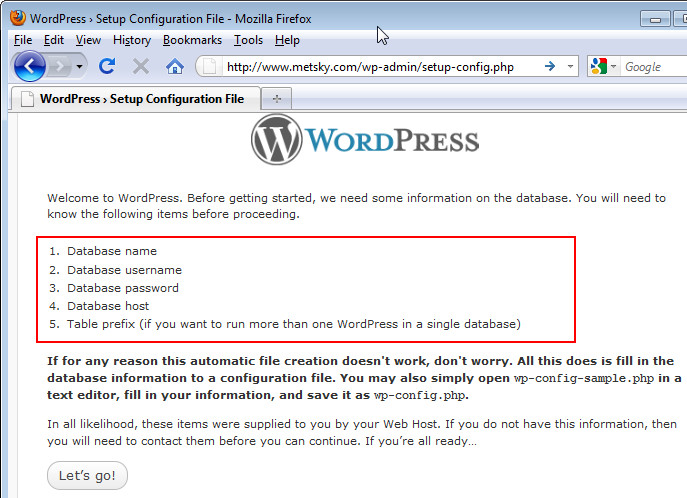Open the Edit menu
Image resolution: width=687 pixels, height=498 pixels.
click(x=54, y=40)
